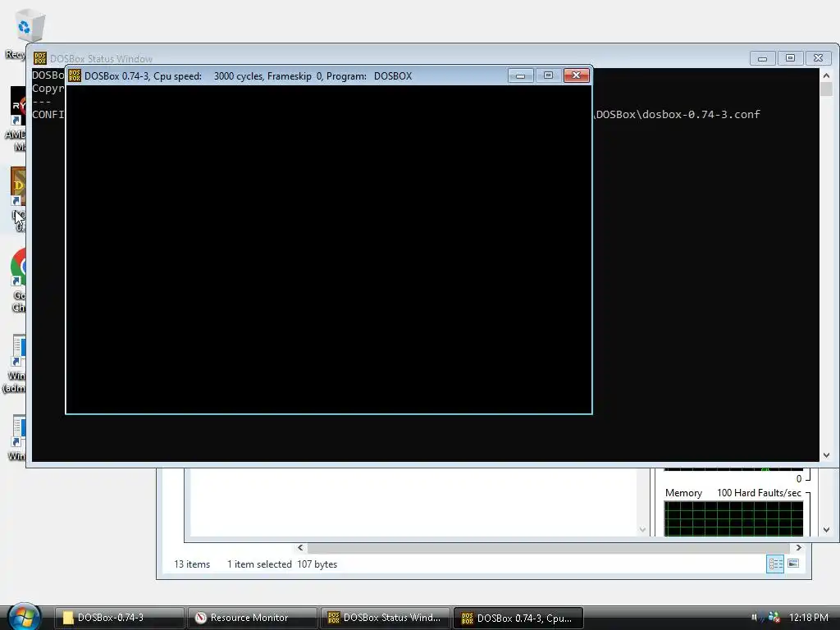This screenshot has width=840, height=630.
Task: Open the Windows Start orb
Action: pos(24,617)
